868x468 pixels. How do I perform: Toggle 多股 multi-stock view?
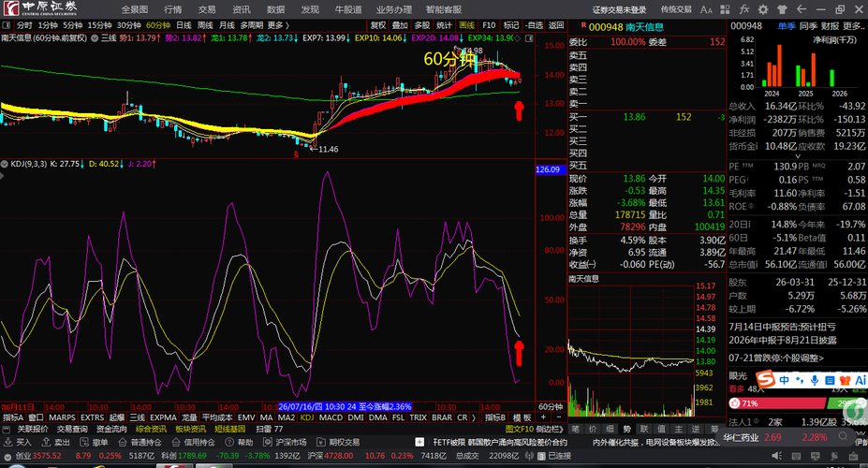coord(421,25)
